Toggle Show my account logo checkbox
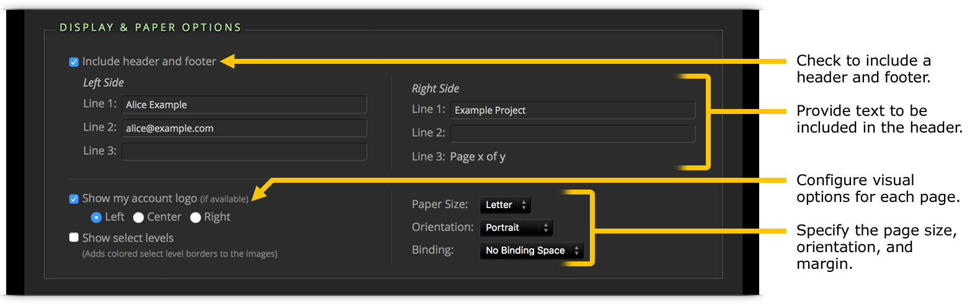The height and width of the screenshot is (306, 980). (x=74, y=199)
